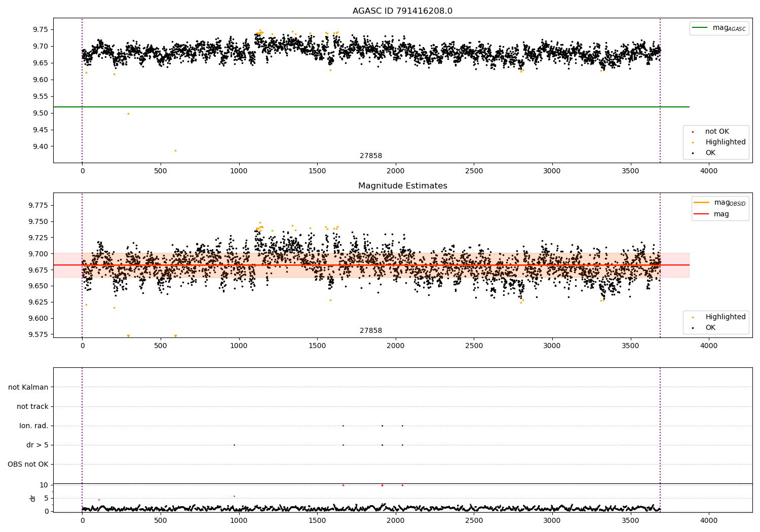Click the red dr point near x=1000
This screenshot has height=532, width=760.
pyautogui.click(x=234, y=496)
